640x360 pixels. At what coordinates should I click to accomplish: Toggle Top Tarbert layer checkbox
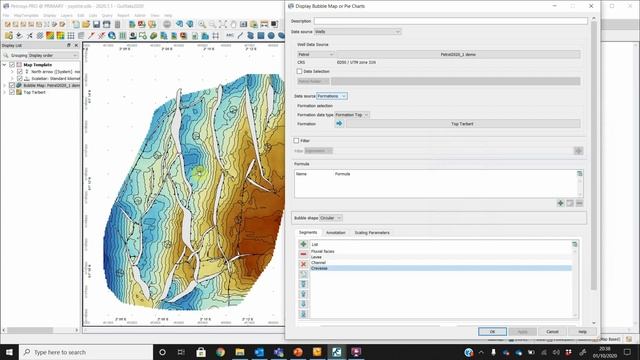12,92
